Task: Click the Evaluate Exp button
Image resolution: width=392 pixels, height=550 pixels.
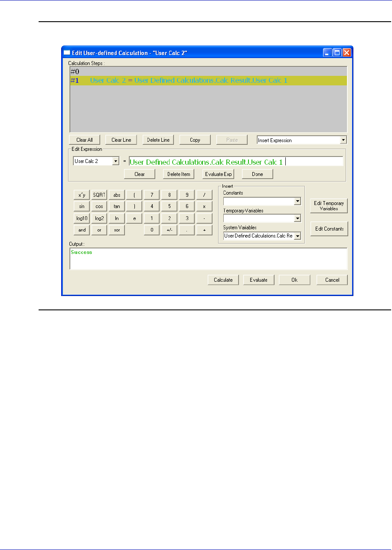Action: [x=218, y=174]
